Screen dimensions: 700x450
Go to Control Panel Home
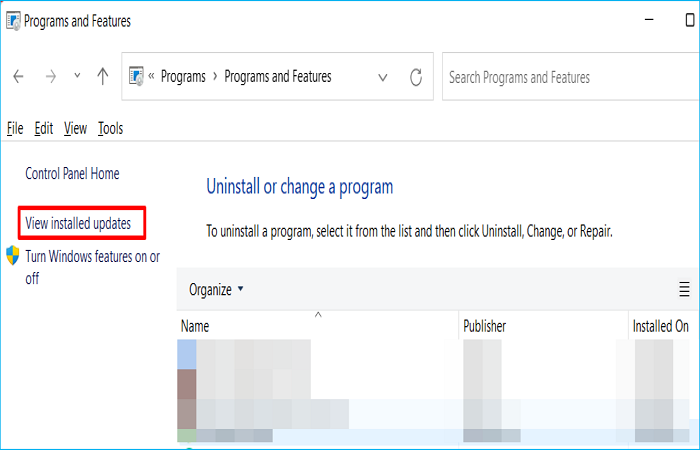coord(72,174)
